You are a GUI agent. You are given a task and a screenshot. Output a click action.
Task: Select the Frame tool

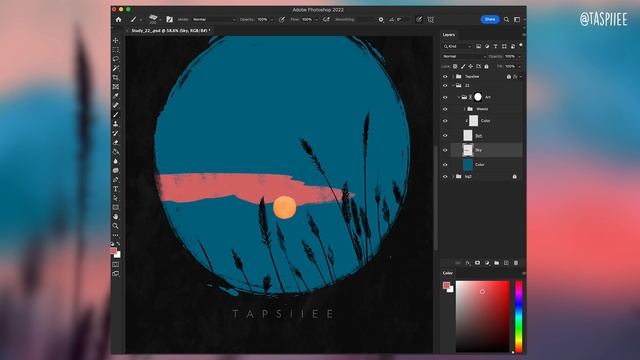[116, 87]
